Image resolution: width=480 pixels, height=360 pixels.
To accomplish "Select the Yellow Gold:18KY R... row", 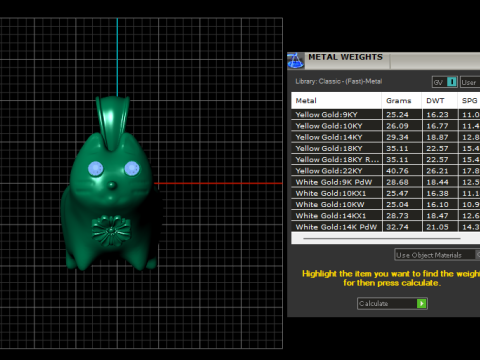I will coord(386,160).
